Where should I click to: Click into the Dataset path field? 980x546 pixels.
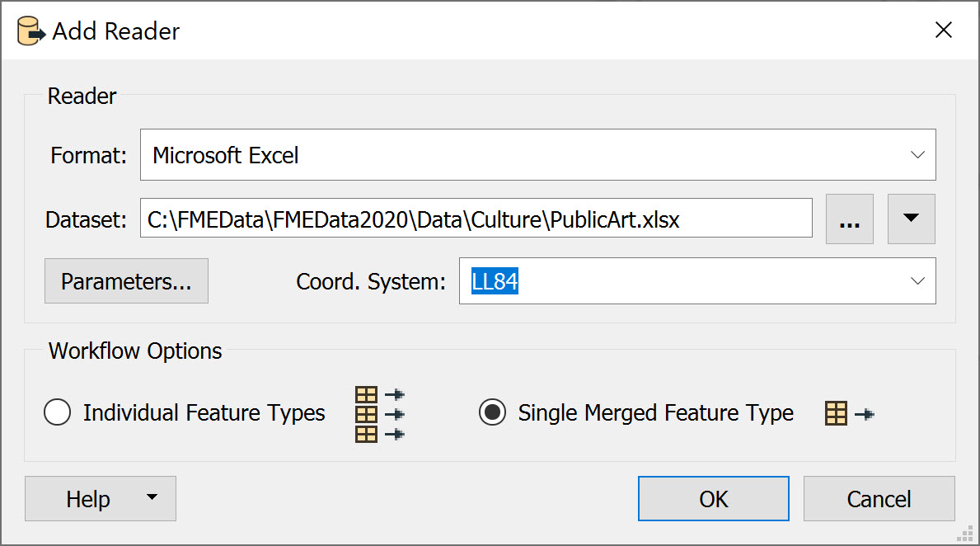click(476, 219)
